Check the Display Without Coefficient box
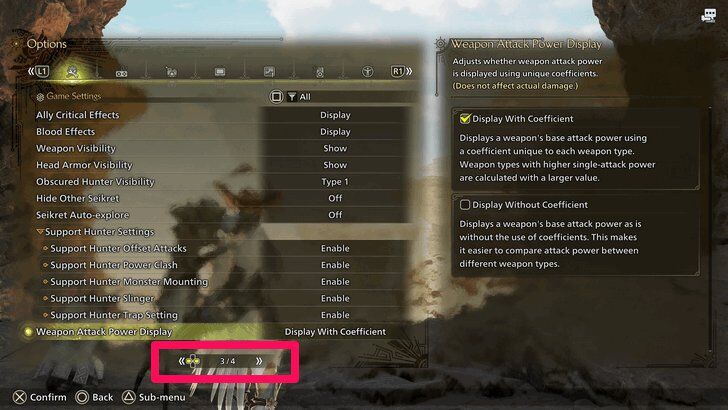Image resolution: width=728 pixels, height=410 pixels. coord(465,205)
